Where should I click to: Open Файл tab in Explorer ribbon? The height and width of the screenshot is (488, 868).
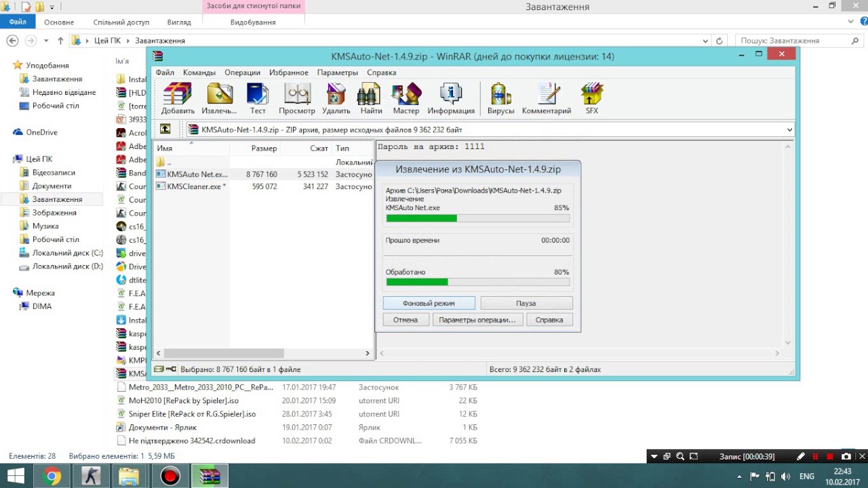pos(18,22)
